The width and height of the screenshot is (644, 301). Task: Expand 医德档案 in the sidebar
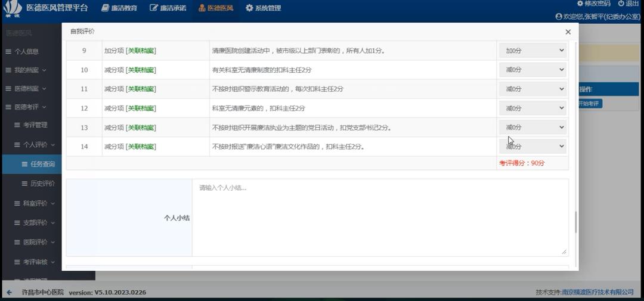click(x=27, y=89)
